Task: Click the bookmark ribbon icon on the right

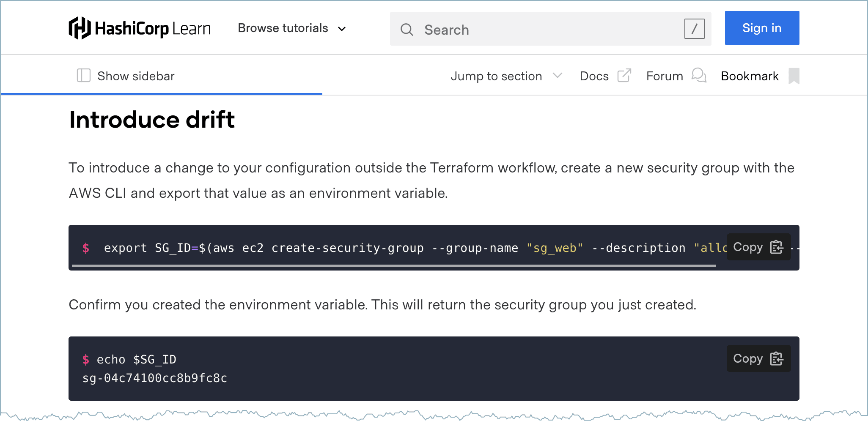Action: coord(794,76)
